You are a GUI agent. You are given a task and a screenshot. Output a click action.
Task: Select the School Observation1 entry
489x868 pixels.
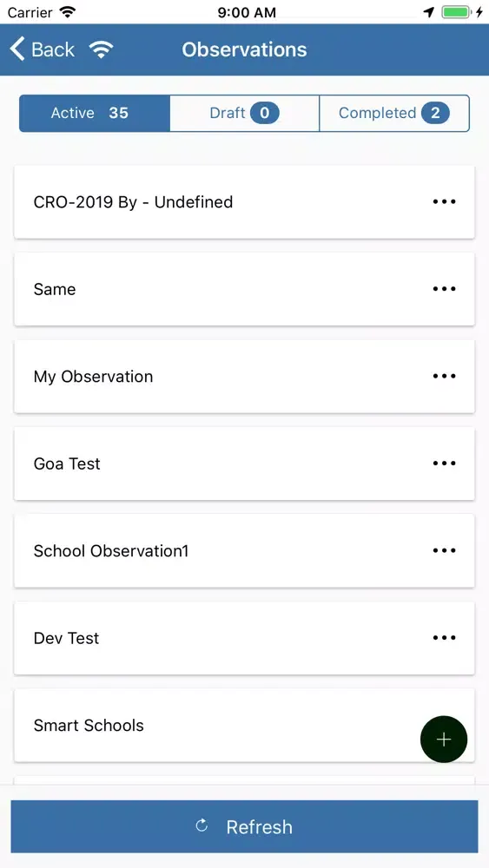click(244, 550)
